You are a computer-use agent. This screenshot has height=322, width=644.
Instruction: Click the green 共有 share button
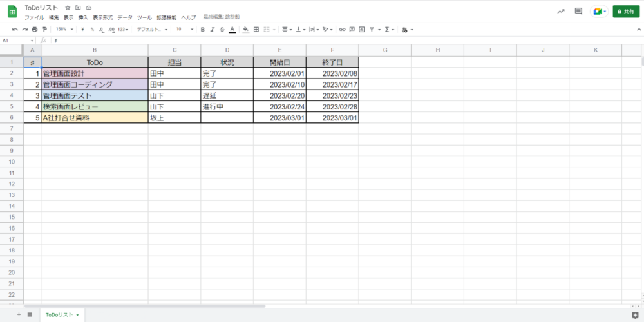[x=625, y=11]
